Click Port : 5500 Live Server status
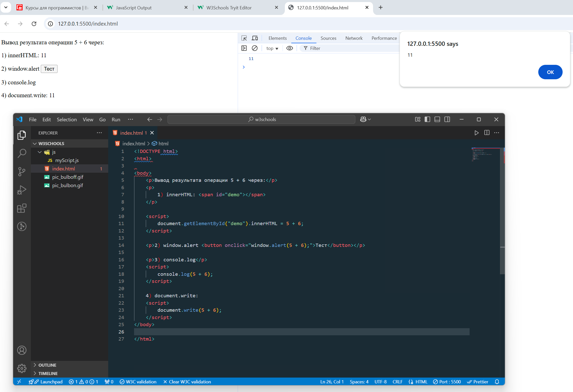The image size is (573, 392). [x=447, y=382]
